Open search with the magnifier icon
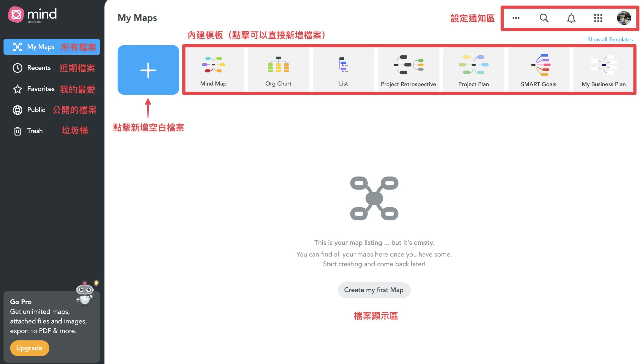 544,18
